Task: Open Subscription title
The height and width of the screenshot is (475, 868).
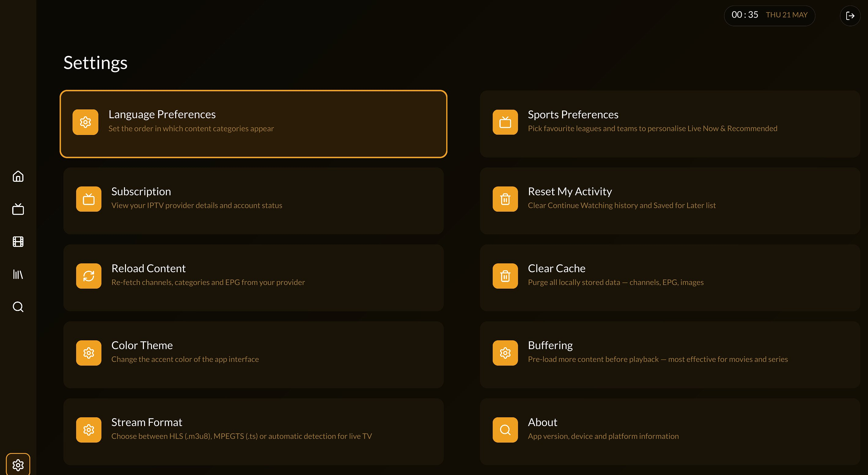Action: pos(141,191)
